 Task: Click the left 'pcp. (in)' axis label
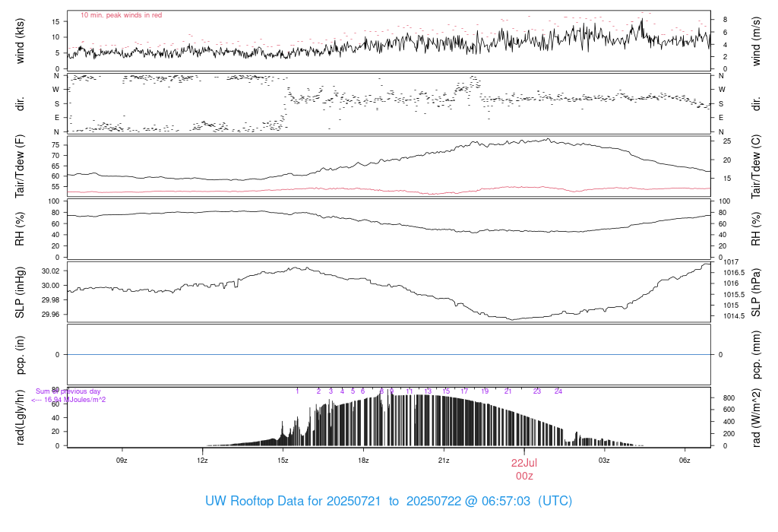[x=20, y=355]
